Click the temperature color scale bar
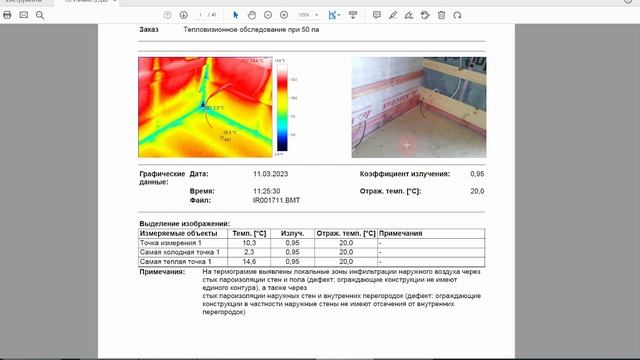Image resolution: width=640 pixels, height=360 pixels. coord(282,107)
